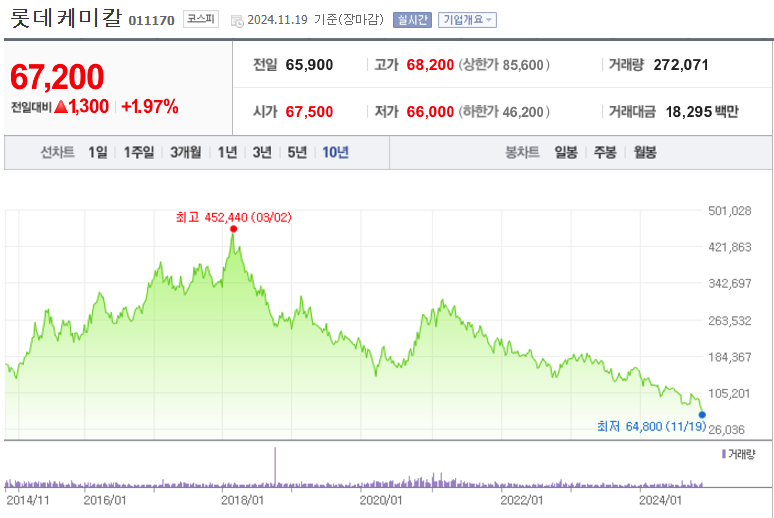The width and height of the screenshot is (774, 518).
Task: Select the 1일 line chart tab
Action: point(98,152)
